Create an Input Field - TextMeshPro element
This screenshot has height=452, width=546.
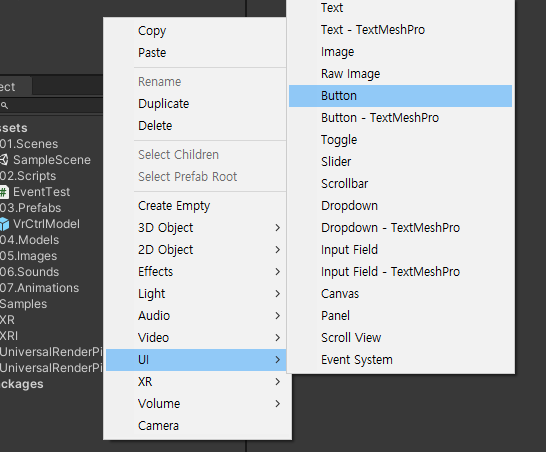tap(400, 272)
